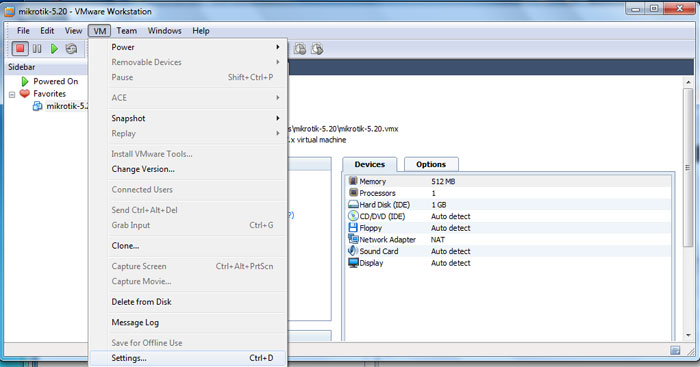Select the mikrotik VM in sidebar tree
This screenshot has width=700, height=367.
(67, 106)
